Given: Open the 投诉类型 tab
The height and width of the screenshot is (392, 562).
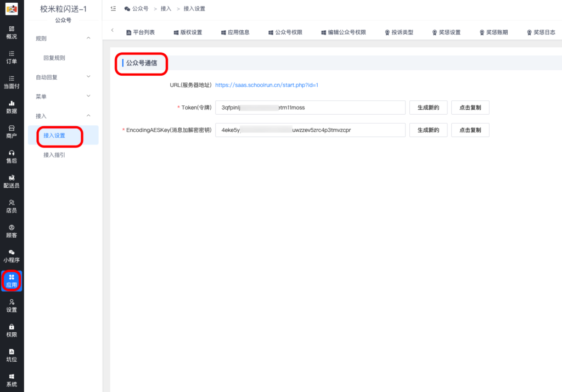Looking at the screenshot, I should 401,32.
